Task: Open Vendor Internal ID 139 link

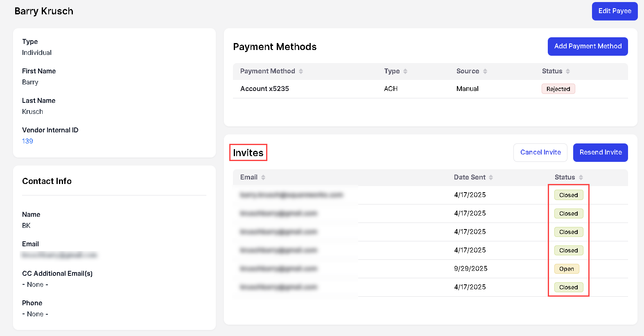Action: pos(27,141)
